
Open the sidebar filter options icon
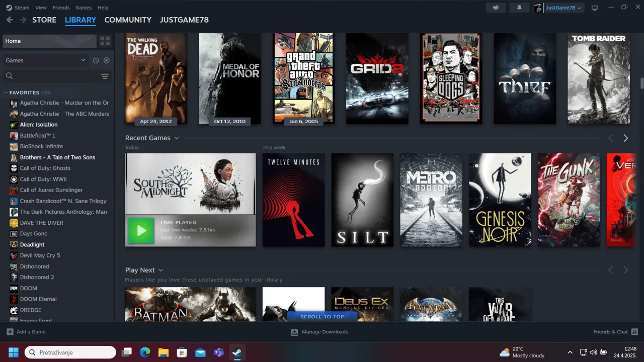tap(105, 76)
